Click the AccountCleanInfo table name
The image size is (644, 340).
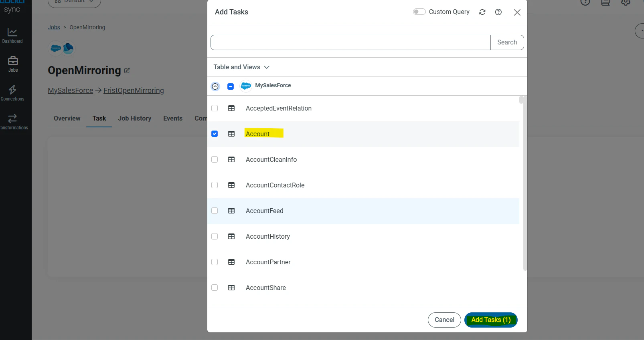[x=271, y=160]
